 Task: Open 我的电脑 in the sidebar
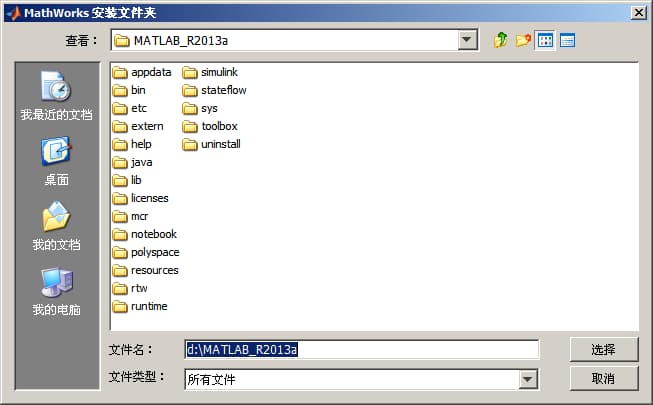pyautogui.click(x=56, y=291)
